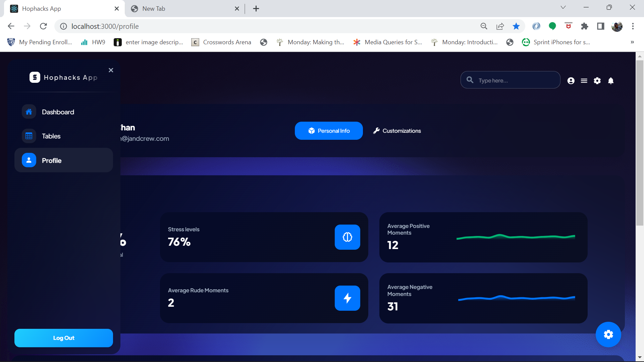Open the floating blue settings gear button
The height and width of the screenshot is (362, 644).
click(x=608, y=334)
